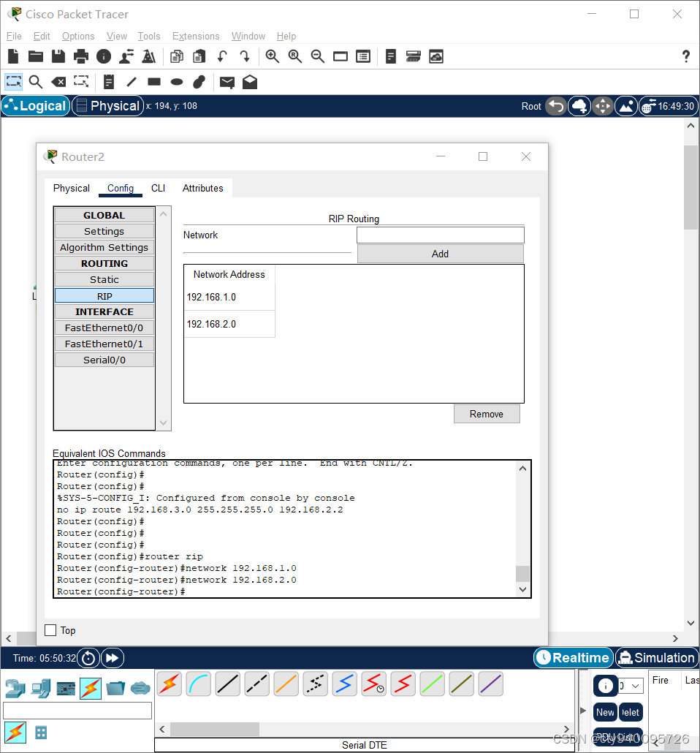Select the Draw Ellipse tool
Image resolution: width=700 pixels, height=753 pixels.
coord(177,82)
